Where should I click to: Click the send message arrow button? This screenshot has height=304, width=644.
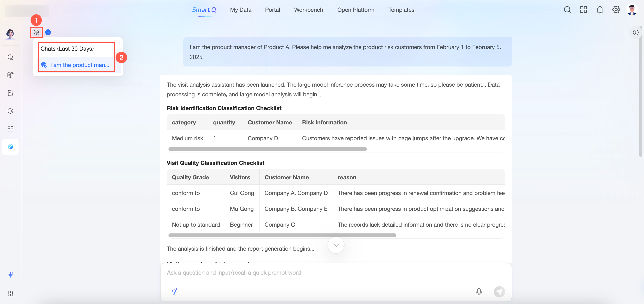[499, 292]
